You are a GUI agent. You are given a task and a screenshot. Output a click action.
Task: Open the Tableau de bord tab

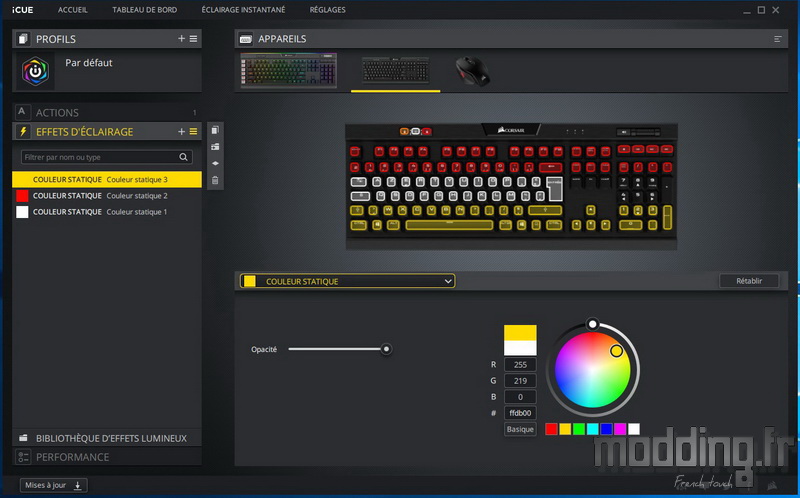click(144, 10)
